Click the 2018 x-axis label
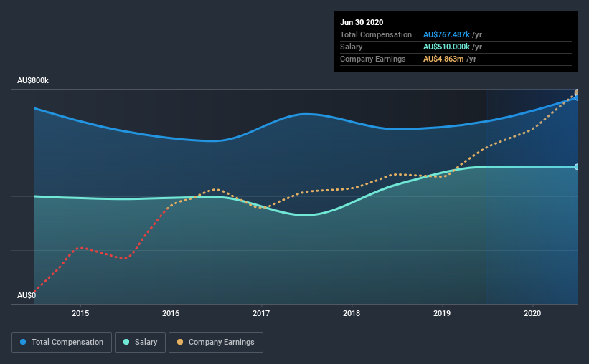589x364 pixels. pos(352,313)
